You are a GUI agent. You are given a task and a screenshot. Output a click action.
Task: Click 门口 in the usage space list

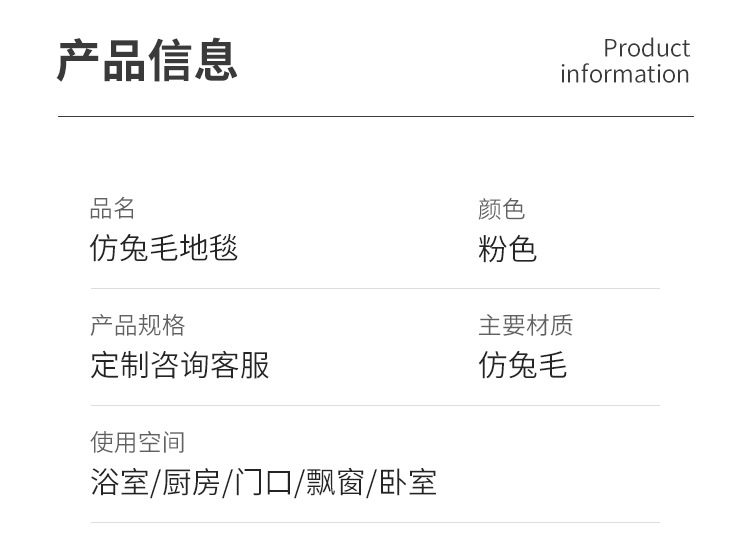pos(263,483)
